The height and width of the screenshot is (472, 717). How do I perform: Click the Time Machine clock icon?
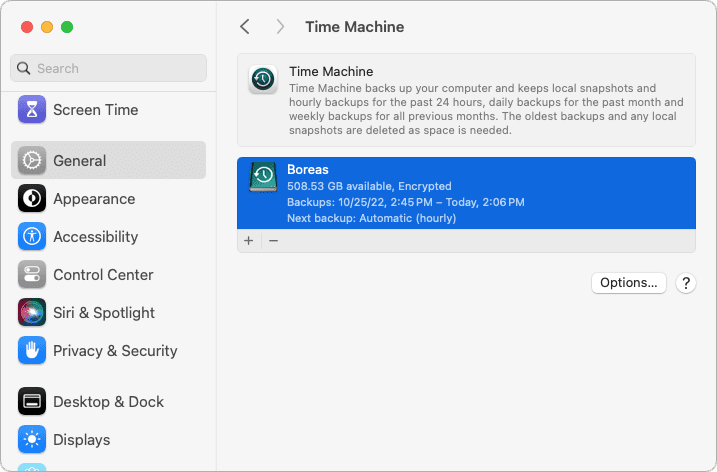pos(263,79)
